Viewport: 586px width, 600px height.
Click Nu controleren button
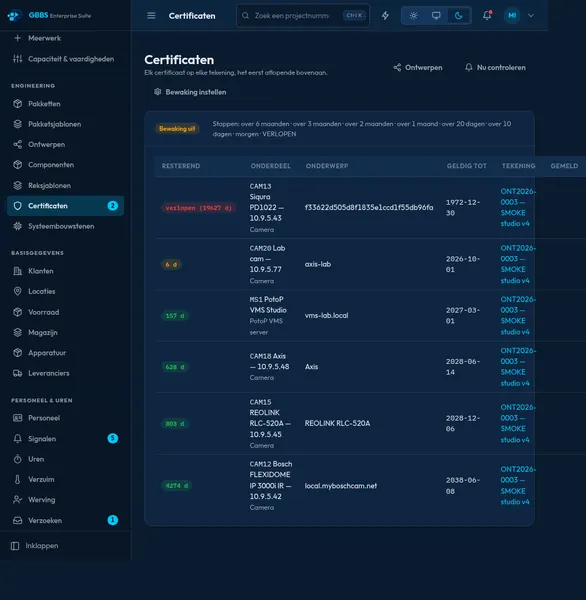[495, 68]
